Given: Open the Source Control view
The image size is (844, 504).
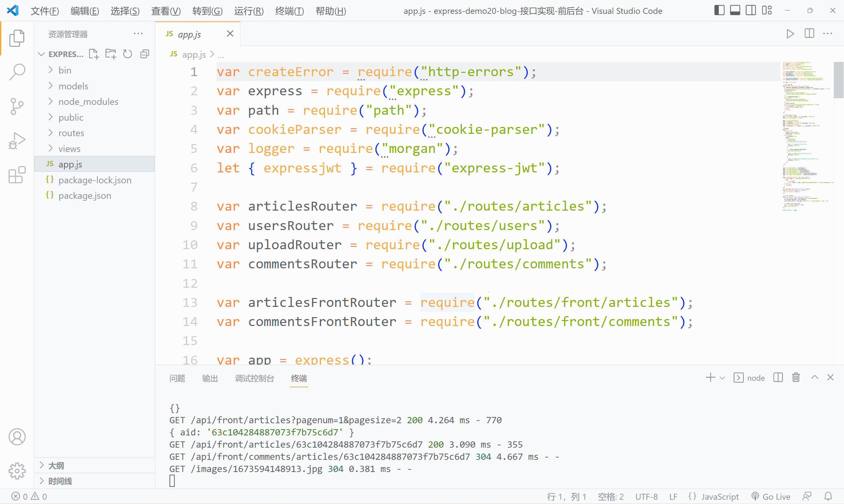Looking at the screenshot, I should [x=17, y=106].
